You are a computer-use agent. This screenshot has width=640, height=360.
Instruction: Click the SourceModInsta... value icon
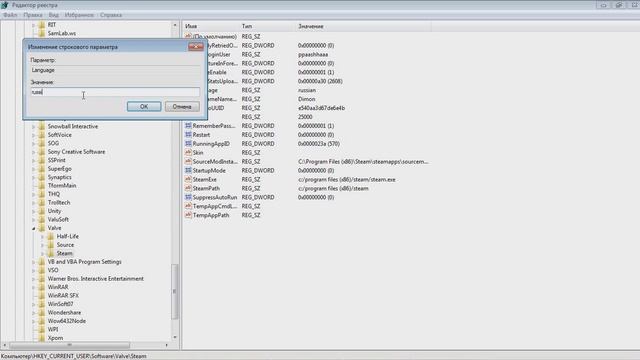(188, 161)
